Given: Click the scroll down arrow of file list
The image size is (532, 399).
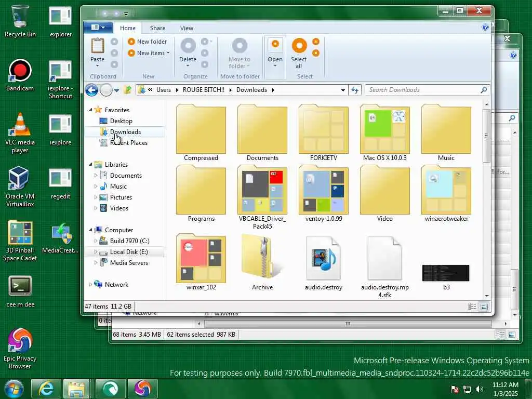Looking at the screenshot, I should [x=486, y=296].
